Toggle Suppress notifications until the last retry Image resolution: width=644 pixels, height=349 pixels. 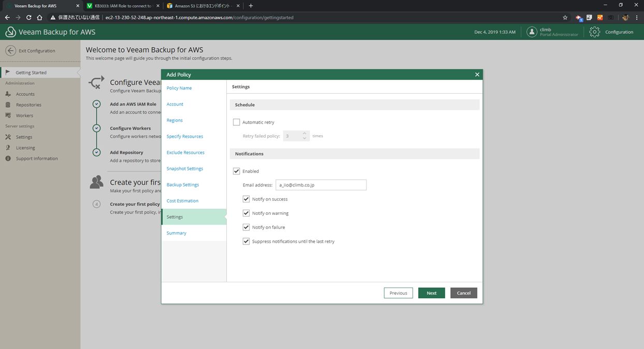tap(246, 241)
